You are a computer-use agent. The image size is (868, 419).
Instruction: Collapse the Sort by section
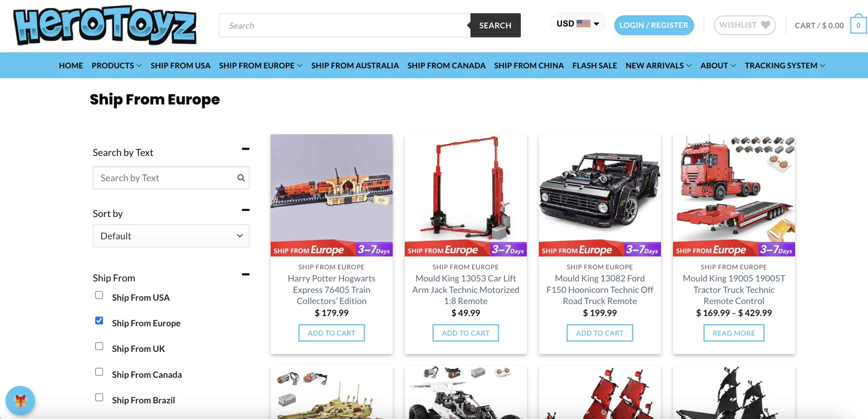[x=245, y=210]
